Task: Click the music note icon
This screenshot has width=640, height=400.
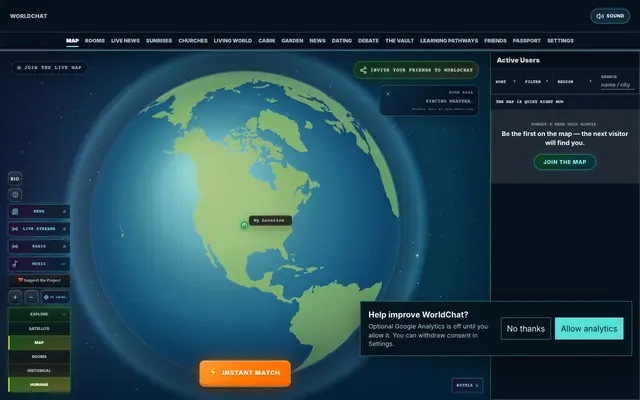Action: [x=15, y=264]
